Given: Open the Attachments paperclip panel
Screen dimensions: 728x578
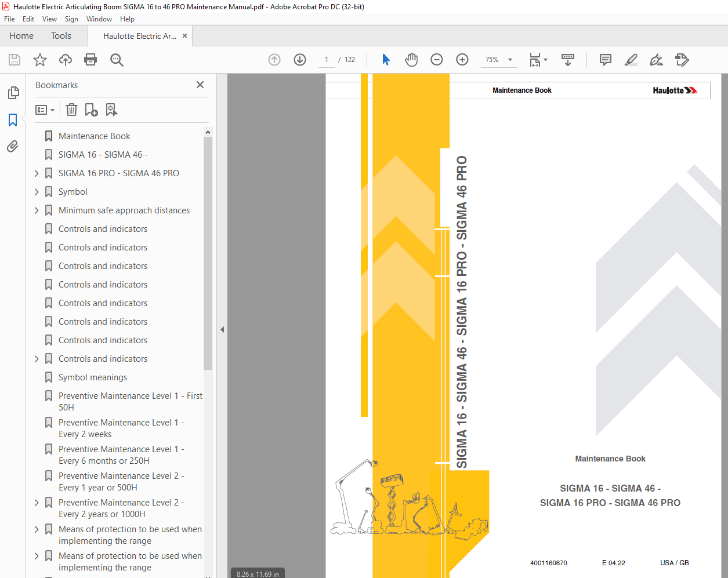Looking at the screenshot, I should (x=13, y=147).
